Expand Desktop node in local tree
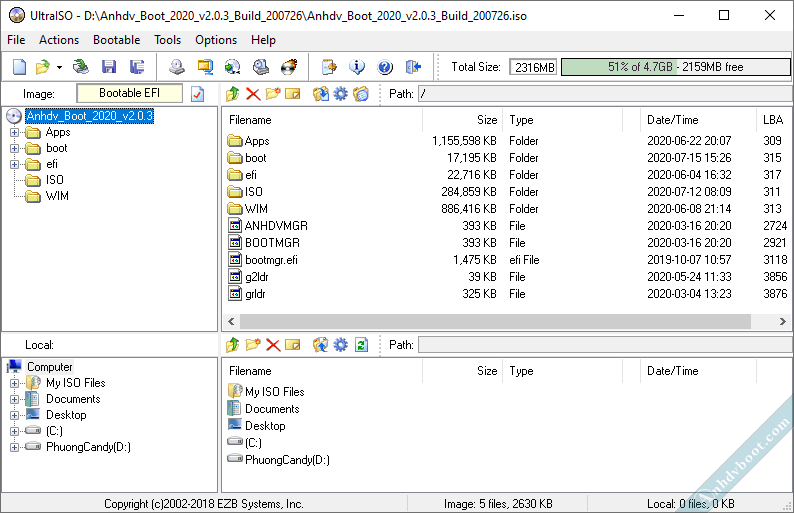 tap(14, 415)
